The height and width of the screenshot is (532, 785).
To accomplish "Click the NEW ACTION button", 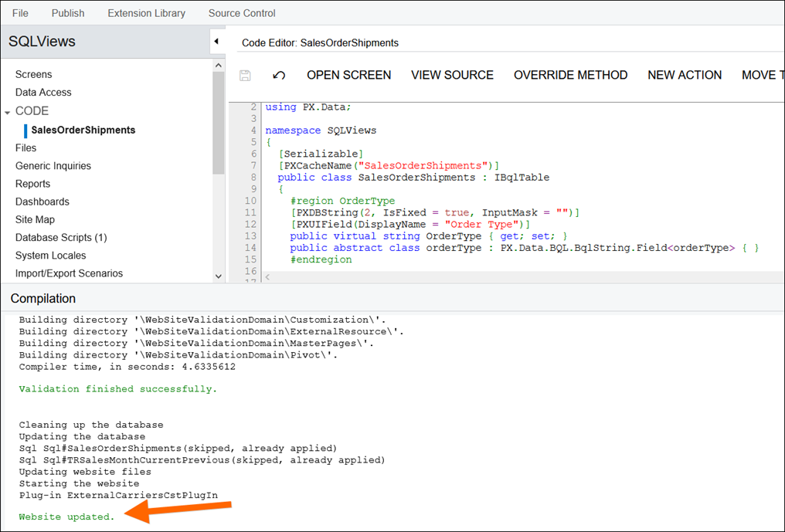I will pos(685,75).
